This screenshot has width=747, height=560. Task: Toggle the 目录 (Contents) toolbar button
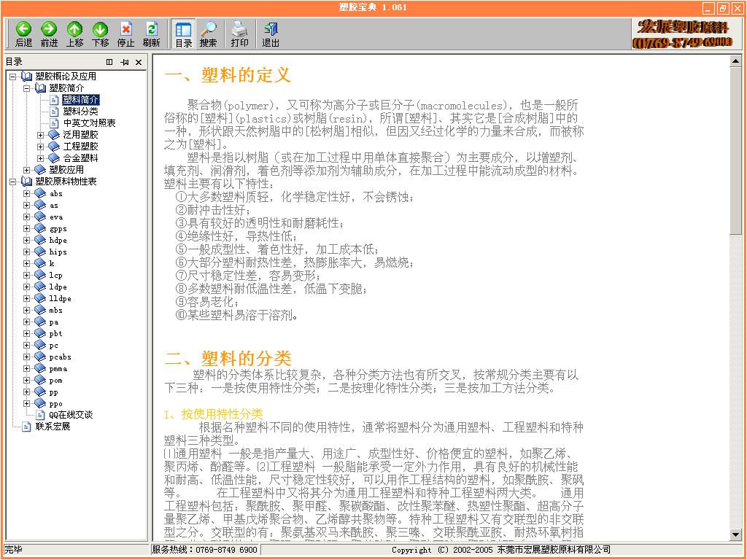(x=183, y=34)
